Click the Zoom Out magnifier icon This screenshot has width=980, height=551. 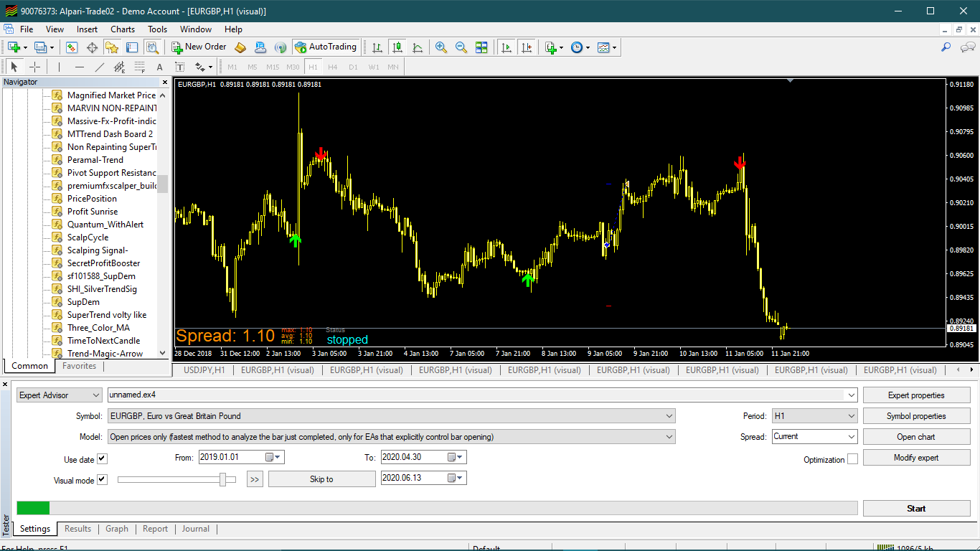(461, 47)
